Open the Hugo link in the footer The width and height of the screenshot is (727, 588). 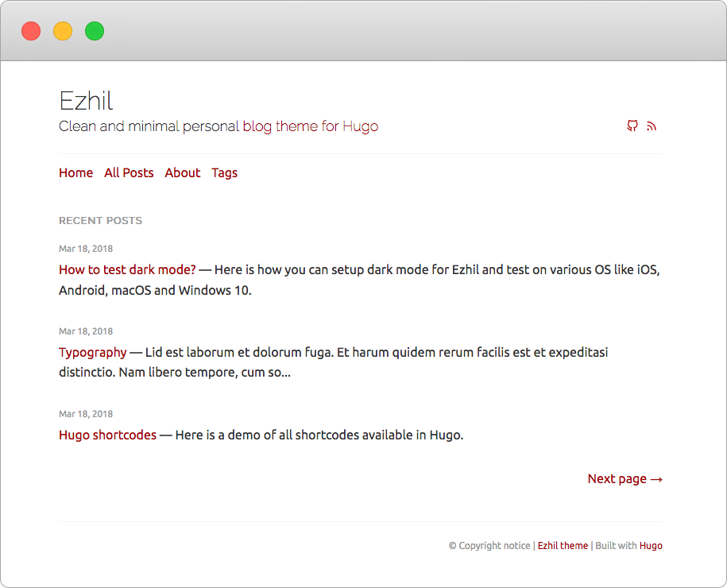click(x=651, y=545)
